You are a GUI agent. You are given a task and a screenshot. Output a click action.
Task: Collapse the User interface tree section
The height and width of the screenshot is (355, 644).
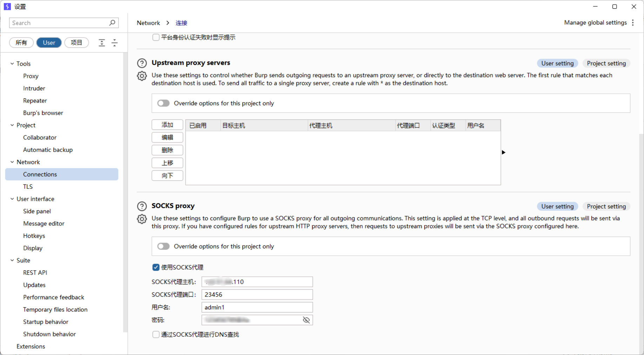pos(12,199)
